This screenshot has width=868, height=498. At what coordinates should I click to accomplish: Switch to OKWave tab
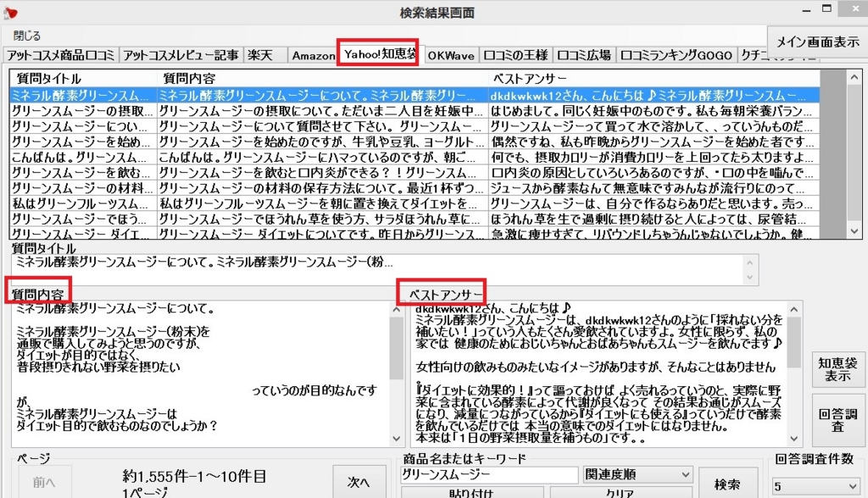point(451,55)
